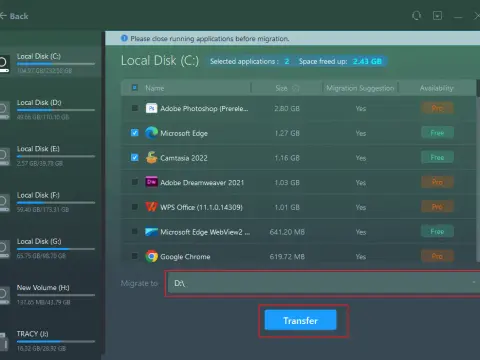Click the 'Camtasia 2022' name text
The height and width of the screenshot is (360, 480).
(x=184, y=158)
